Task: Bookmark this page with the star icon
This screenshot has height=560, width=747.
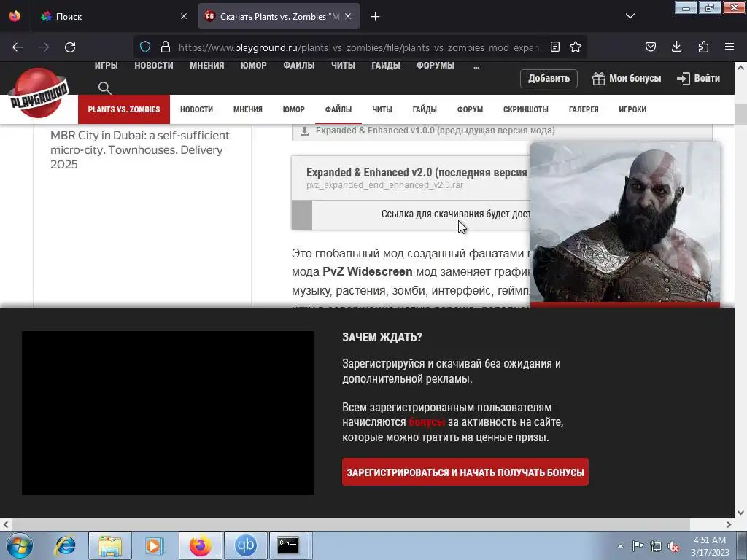Action: click(x=576, y=47)
